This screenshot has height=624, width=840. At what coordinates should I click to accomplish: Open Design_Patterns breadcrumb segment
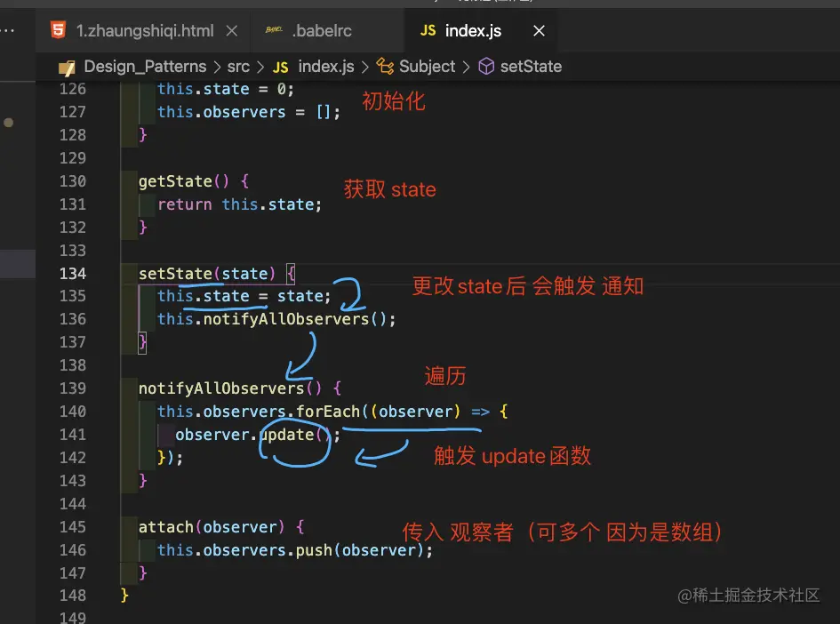point(145,67)
